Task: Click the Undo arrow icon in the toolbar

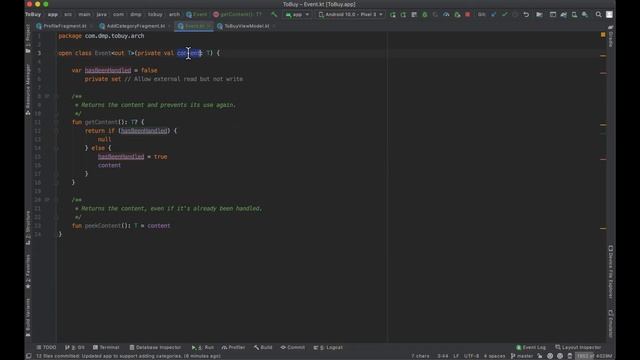Action: click(x=526, y=15)
